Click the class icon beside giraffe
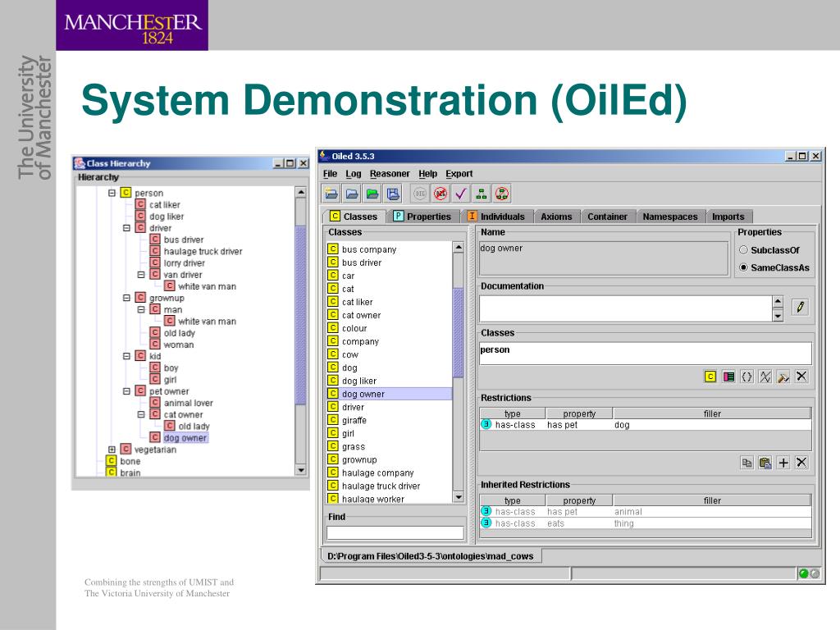This screenshot has height=630, width=840. coord(333,419)
